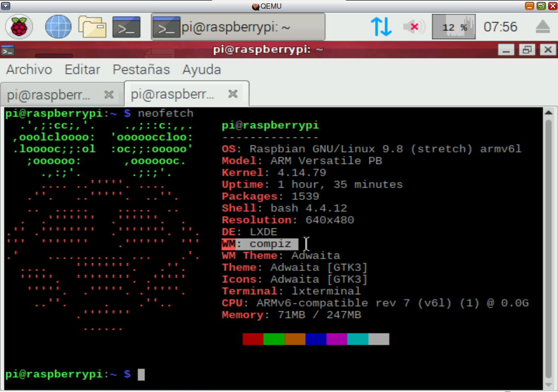Click the "Shell: bash 4.4.12" line
The width and height of the screenshot is (558, 392).
click(x=284, y=208)
